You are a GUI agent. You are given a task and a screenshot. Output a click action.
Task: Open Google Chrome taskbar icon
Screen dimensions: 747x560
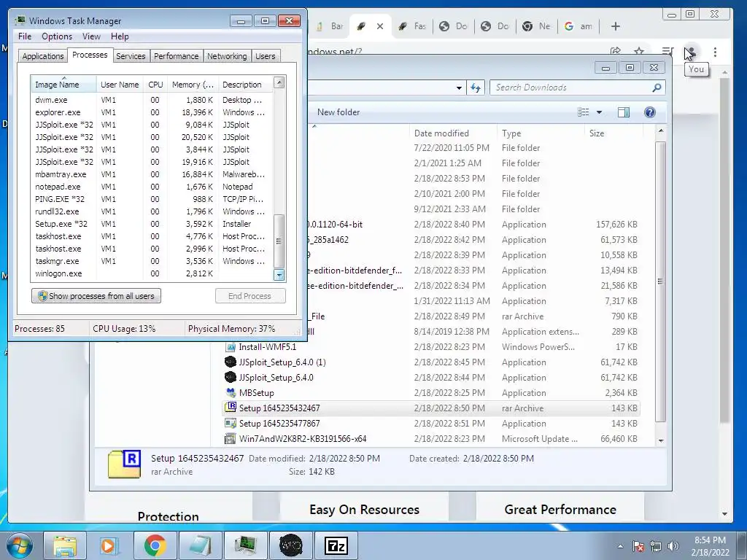point(155,545)
